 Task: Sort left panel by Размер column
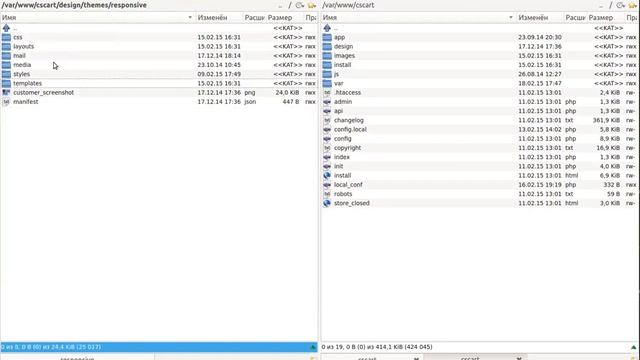pyautogui.click(x=285, y=18)
